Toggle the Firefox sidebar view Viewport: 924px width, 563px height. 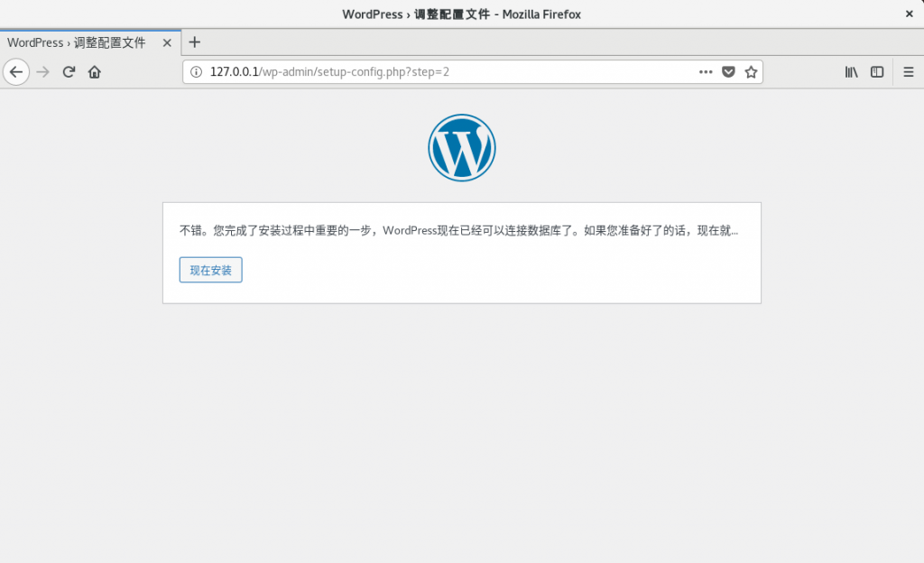point(876,72)
